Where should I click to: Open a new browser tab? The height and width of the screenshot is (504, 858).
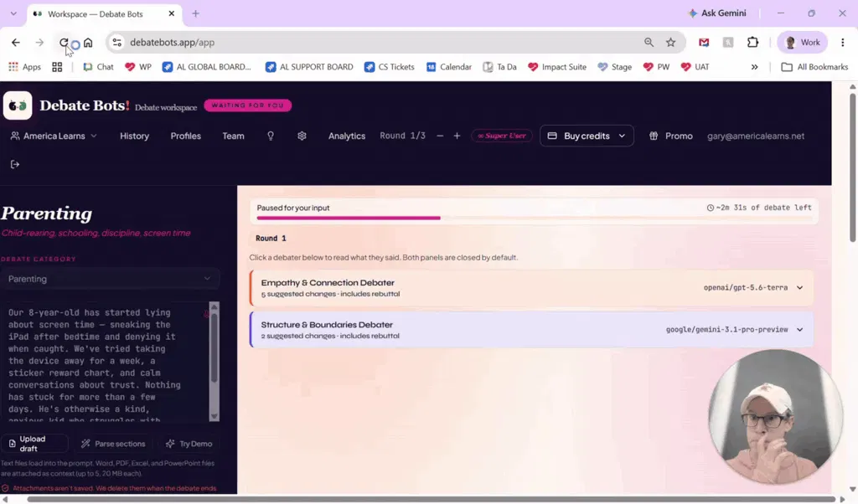[195, 13]
